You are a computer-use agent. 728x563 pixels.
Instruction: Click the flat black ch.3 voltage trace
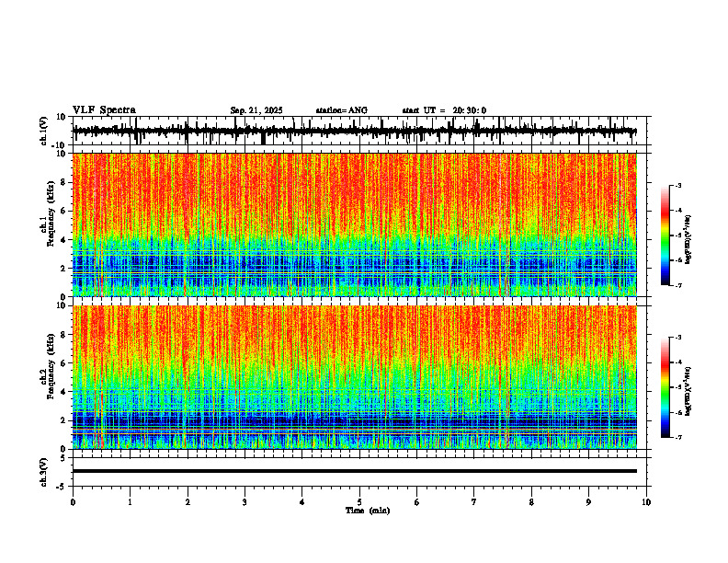[x=354, y=471]
